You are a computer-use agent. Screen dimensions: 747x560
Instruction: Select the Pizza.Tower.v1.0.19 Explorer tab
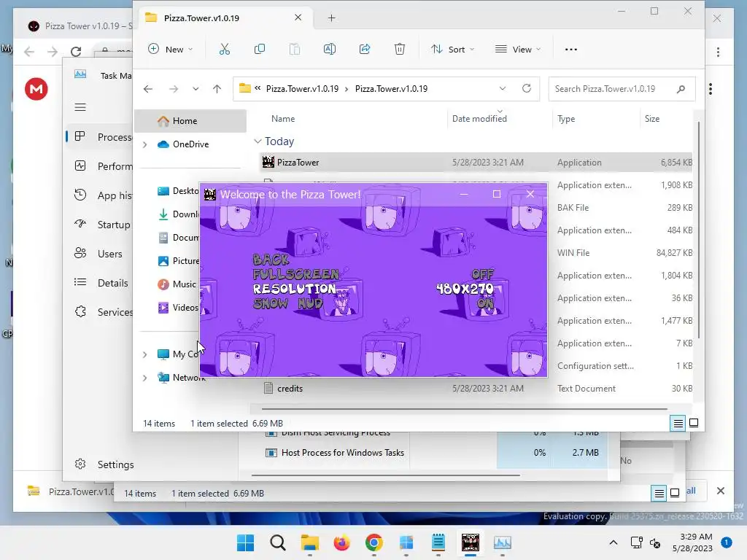(x=224, y=18)
